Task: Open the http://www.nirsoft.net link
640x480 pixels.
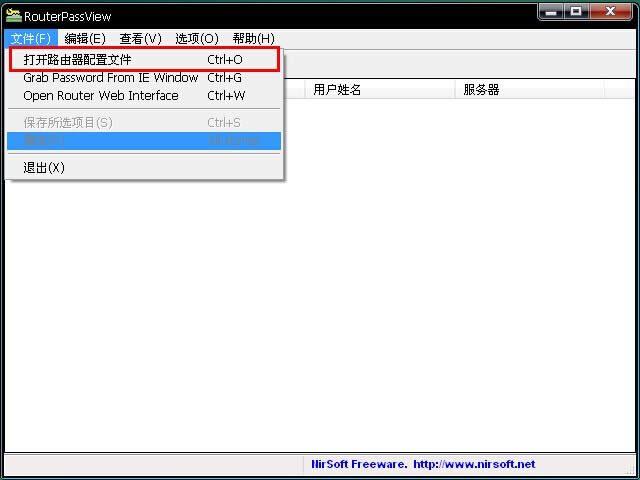Action: (x=474, y=464)
